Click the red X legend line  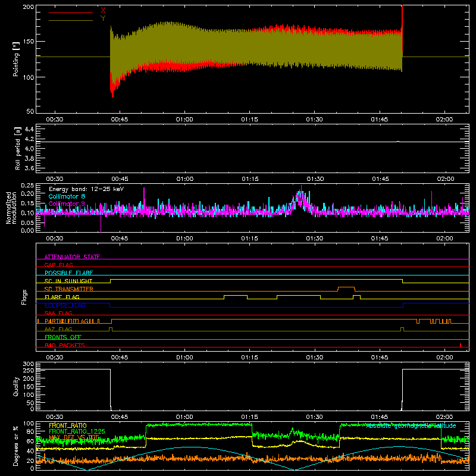click(x=71, y=12)
